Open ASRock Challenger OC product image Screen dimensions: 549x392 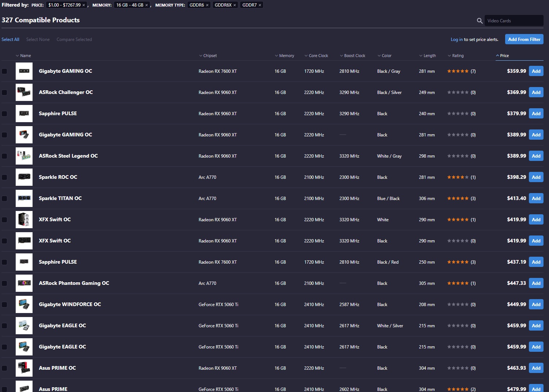[x=24, y=93]
